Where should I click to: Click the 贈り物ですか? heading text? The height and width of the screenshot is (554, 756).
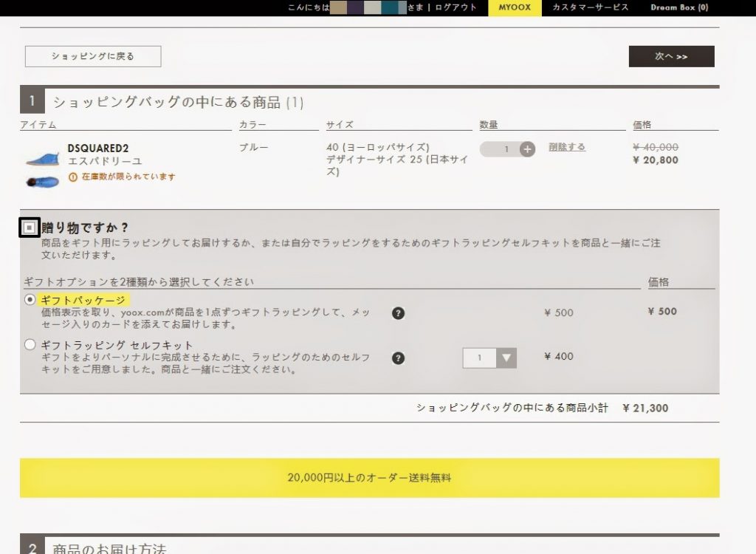coord(85,228)
